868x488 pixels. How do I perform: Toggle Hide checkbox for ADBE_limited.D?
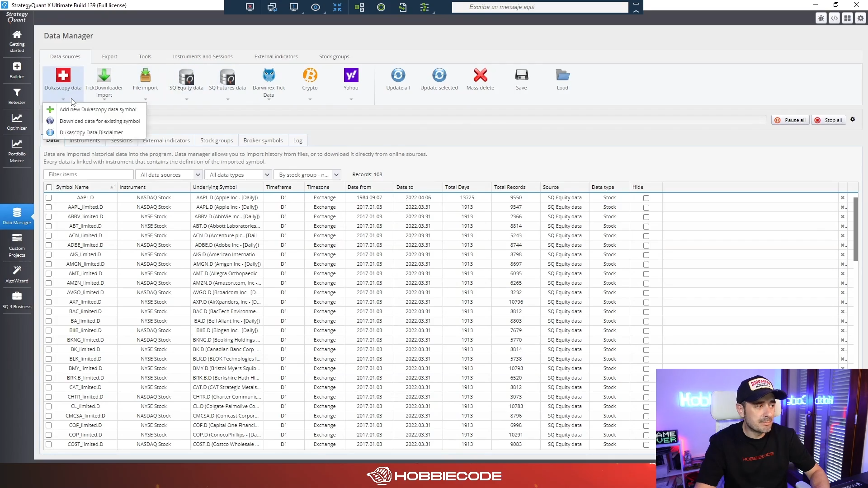646,245
